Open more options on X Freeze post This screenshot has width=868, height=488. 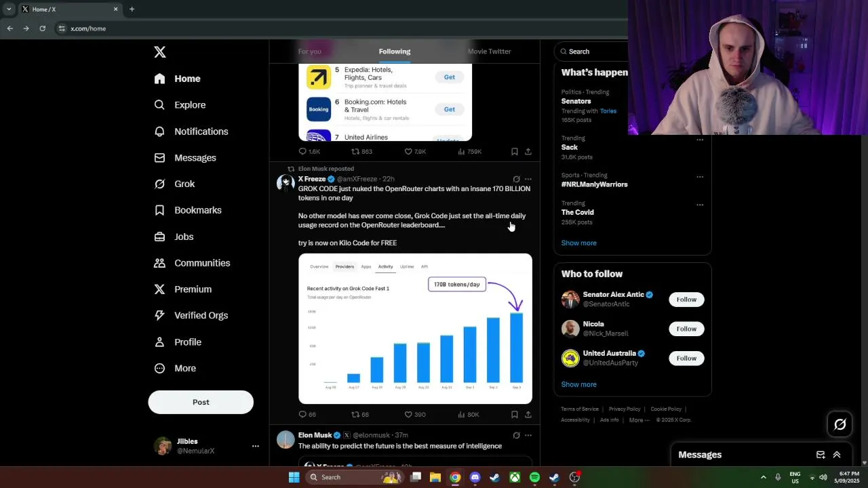528,180
